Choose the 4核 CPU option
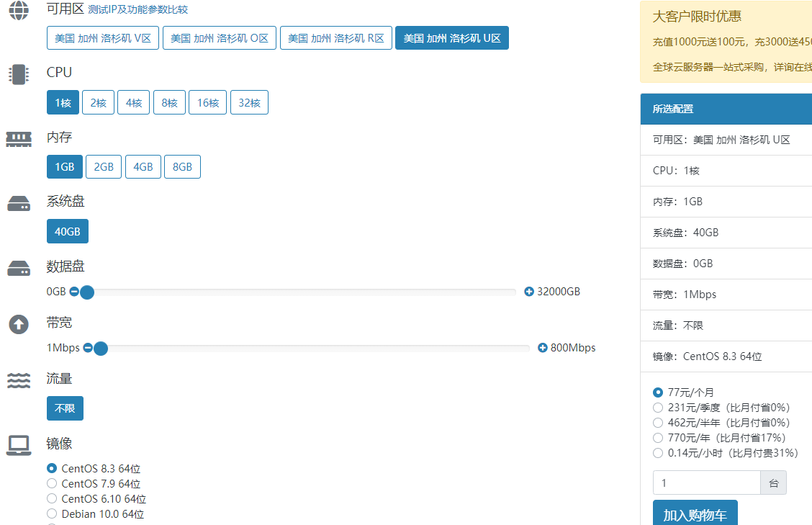The height and width of the screenshot is (525, 812). click(134, 103)
